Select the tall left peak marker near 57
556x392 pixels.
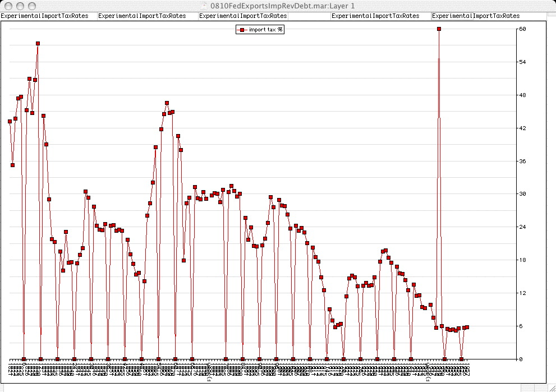coord(38,43)
